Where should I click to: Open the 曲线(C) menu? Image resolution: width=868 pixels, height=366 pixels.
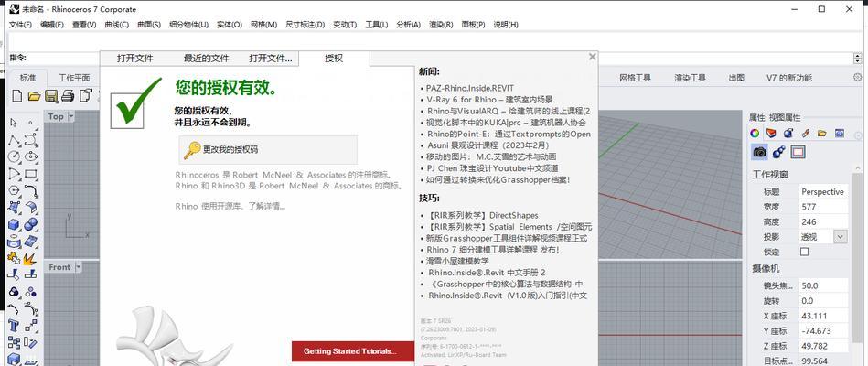[116, 25]
